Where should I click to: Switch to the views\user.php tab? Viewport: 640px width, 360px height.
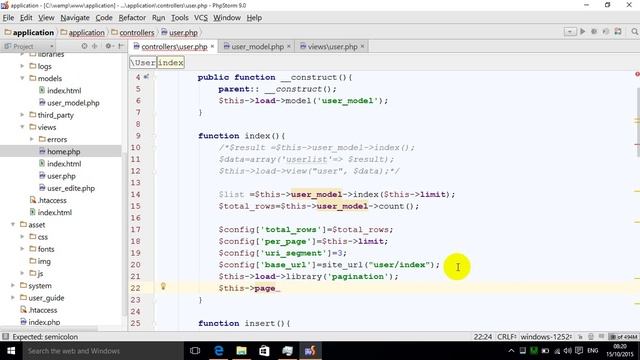click(x=332, y=47)
